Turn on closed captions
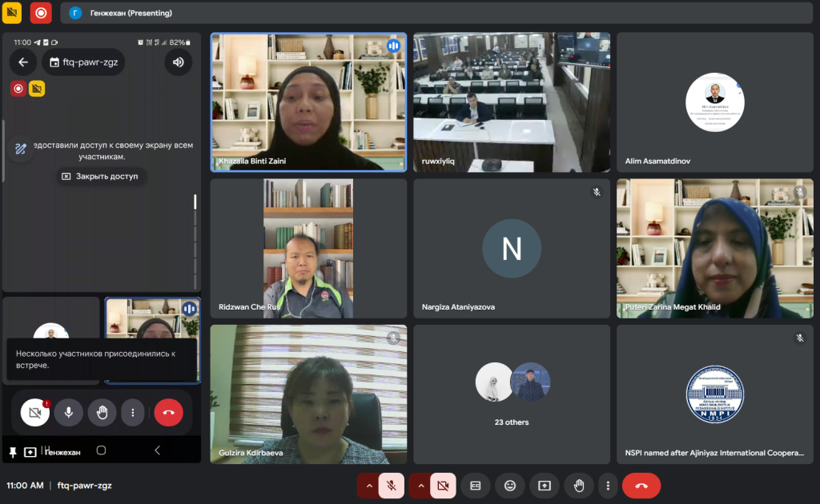This screenshot has height=504, width=820. click(x=475, y=486)
